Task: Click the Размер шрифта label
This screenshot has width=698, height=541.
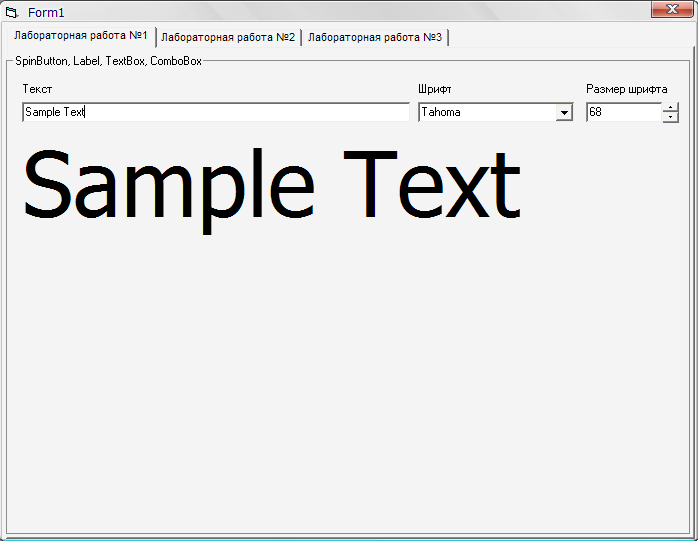Action: pos(626,89)
